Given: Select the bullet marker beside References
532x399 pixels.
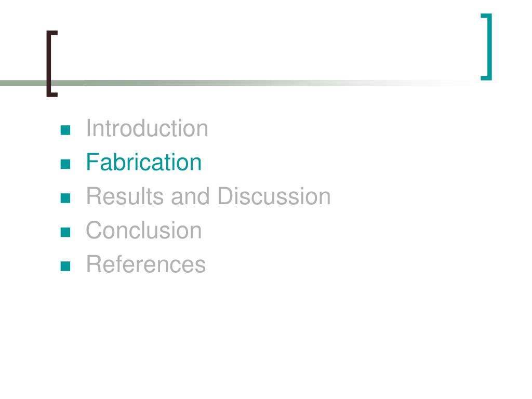Looking at the screenshot, I should point(65,266).
